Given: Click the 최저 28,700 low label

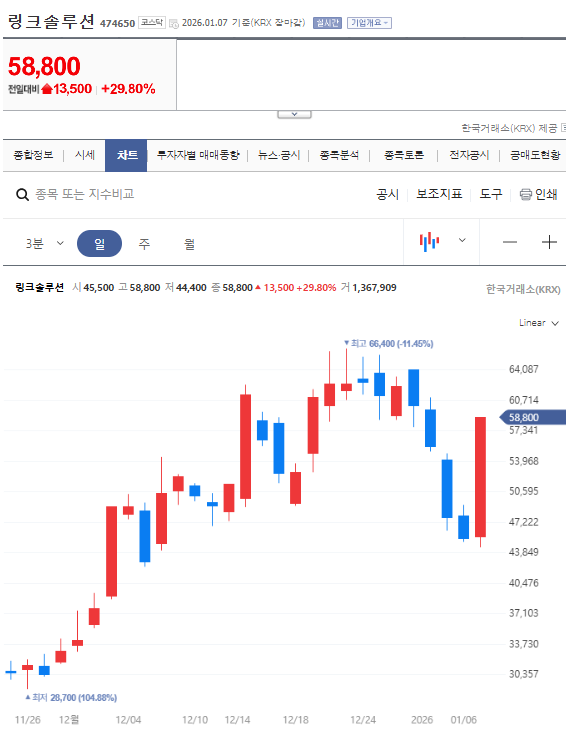Looking at the screenshot, I should (x=71, y=697).
